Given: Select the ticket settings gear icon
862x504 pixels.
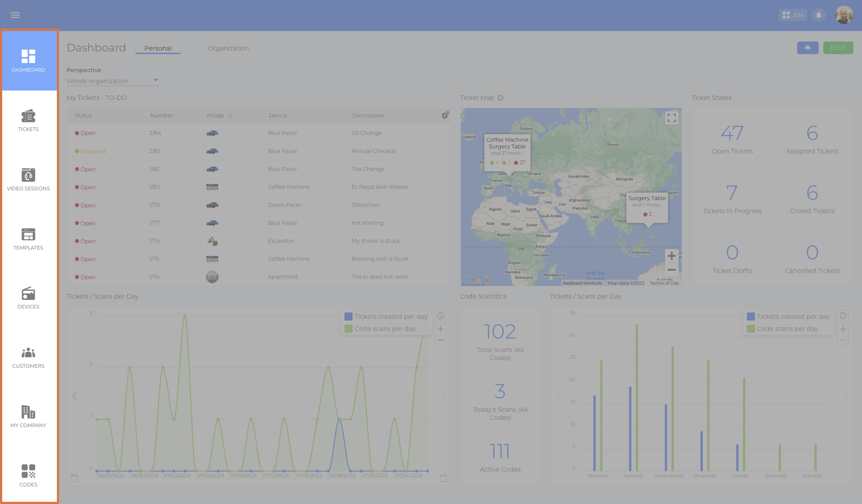Looking at the screenshot, I should click(x=445, y=115).
